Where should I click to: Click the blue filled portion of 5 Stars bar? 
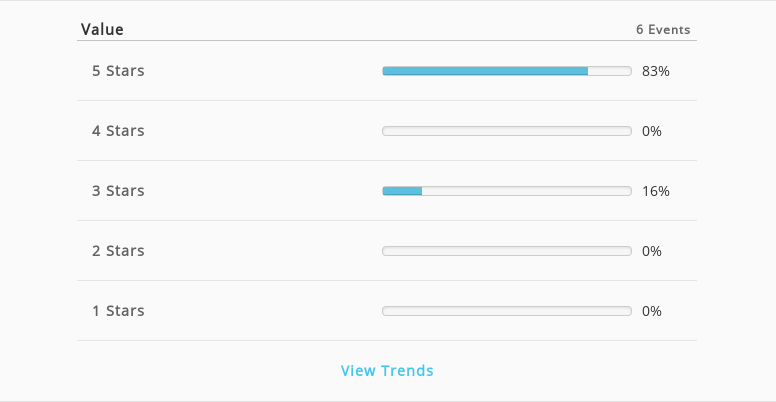(485, 71)
